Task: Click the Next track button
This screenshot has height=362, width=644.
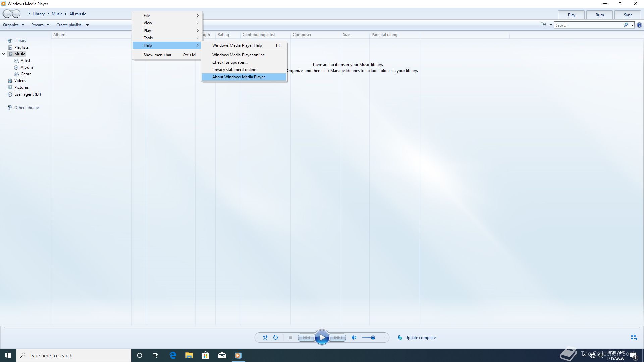Action: [338, 338]
